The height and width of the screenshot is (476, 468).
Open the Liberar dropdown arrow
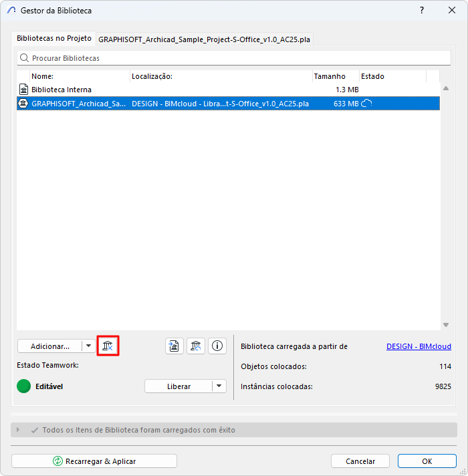pyautogui.click(x=219, y=386)
